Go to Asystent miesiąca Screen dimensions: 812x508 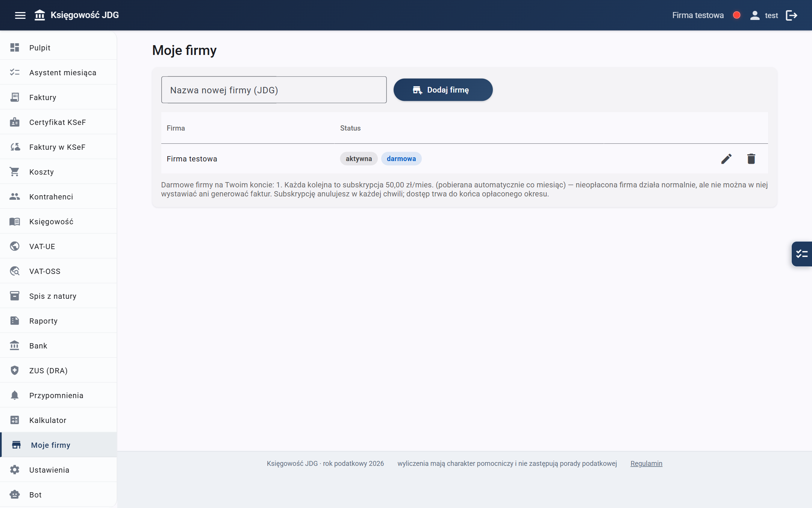pos(59,72)
